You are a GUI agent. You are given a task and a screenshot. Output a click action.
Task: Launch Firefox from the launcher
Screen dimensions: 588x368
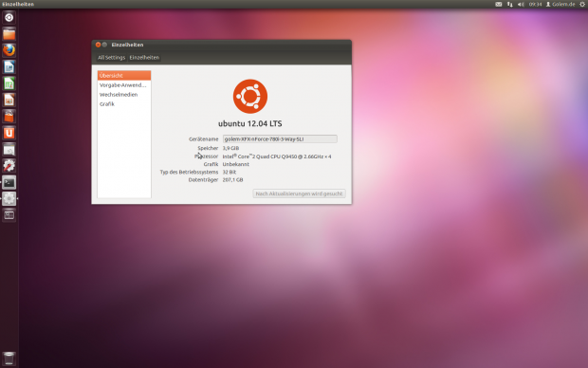pos(9,50)
